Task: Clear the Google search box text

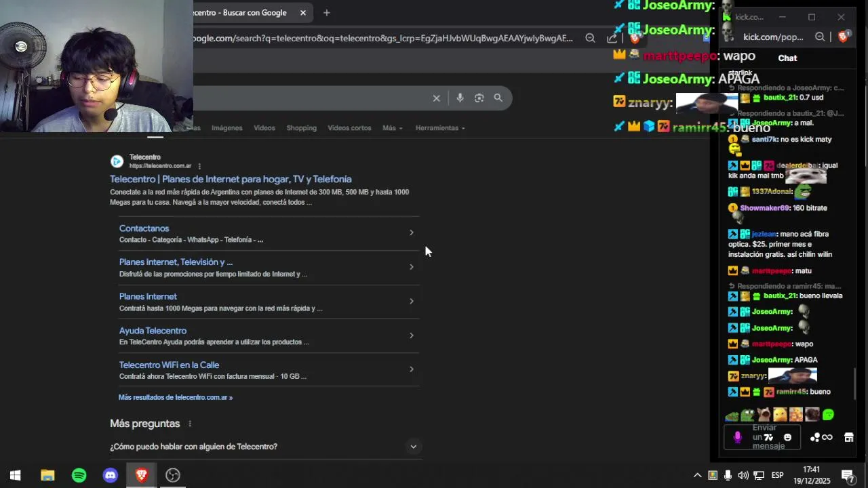Action: click(436, 98)
